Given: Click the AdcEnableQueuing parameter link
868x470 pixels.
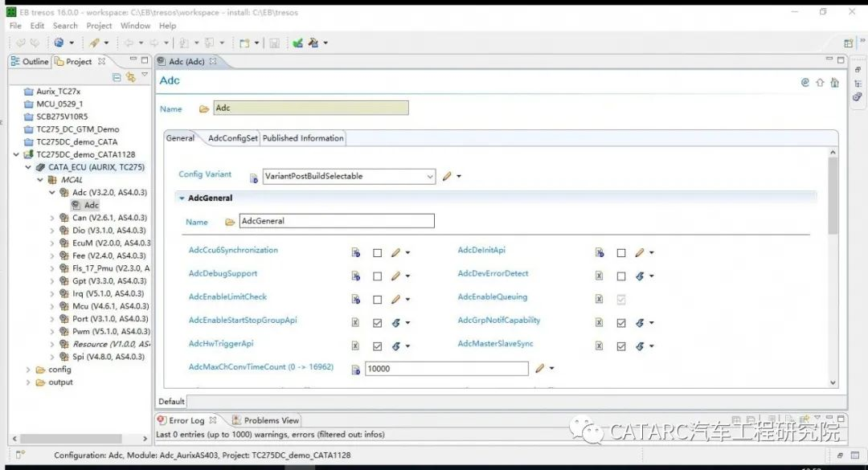Looking at the screenshot, I should pos(492,296).
